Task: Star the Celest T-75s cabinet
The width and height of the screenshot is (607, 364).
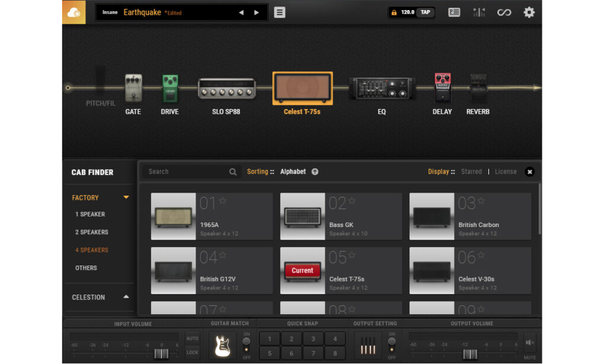Action: 352,255
